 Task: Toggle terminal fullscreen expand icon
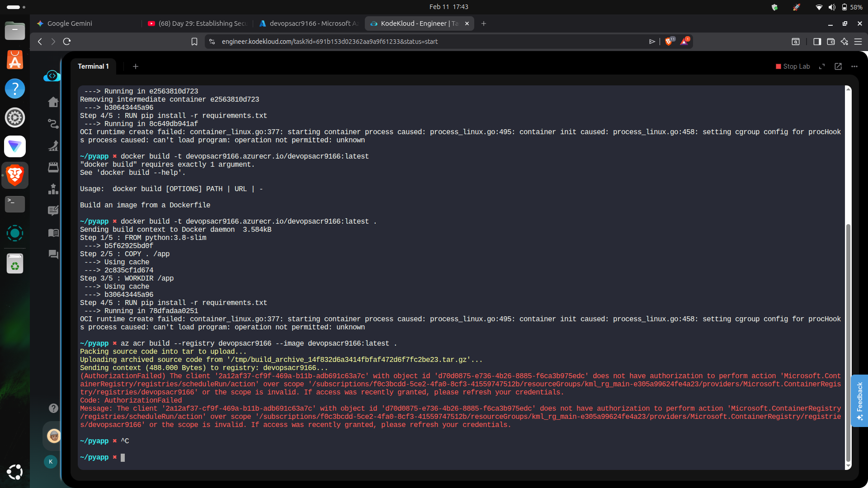point(822,66)
